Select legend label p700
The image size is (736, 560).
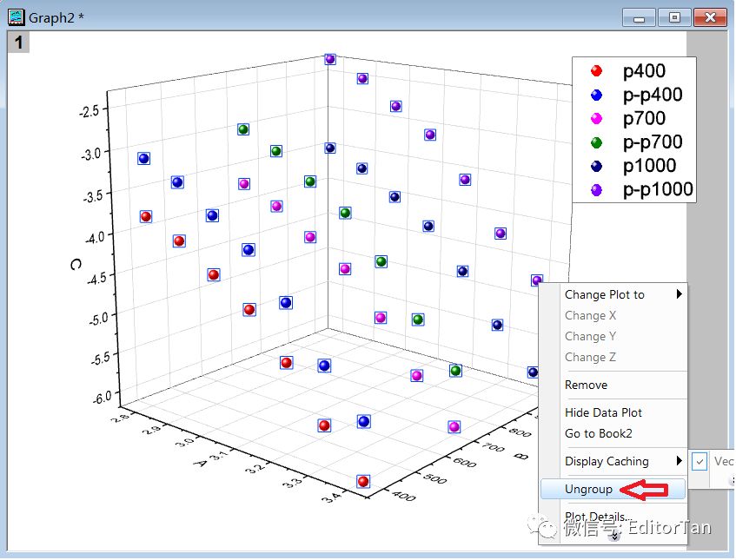644,119
